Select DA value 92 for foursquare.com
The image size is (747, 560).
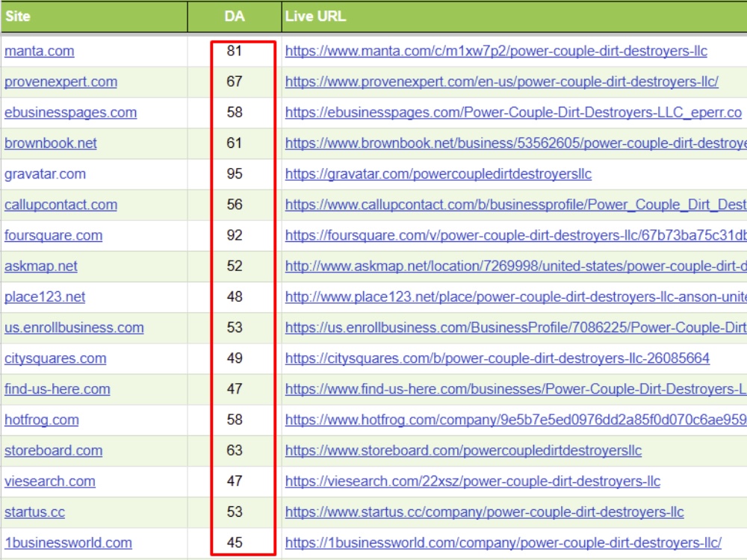[x=235, y=235]
